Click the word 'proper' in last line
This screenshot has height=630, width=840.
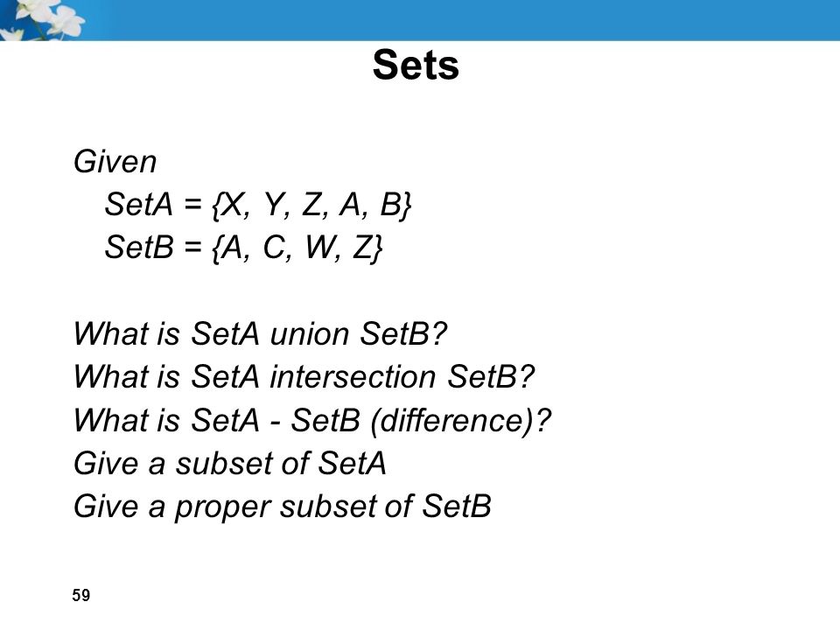(222, 507)
